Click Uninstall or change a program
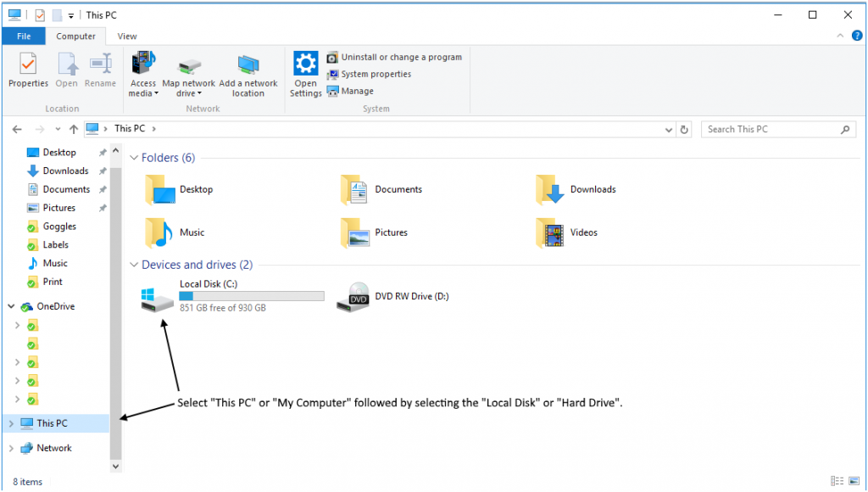Screen dimensions: 868x492 [x=401, y=57]
